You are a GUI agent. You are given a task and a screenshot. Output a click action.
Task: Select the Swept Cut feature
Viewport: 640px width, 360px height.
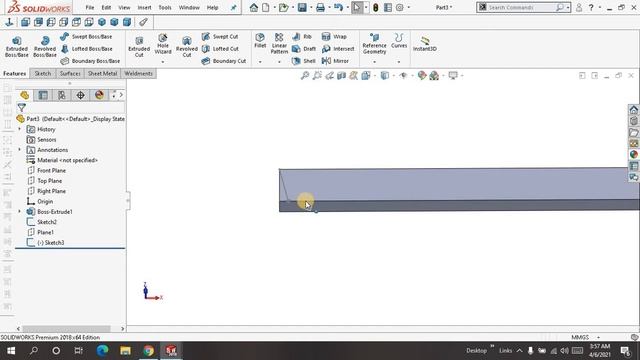220,37
